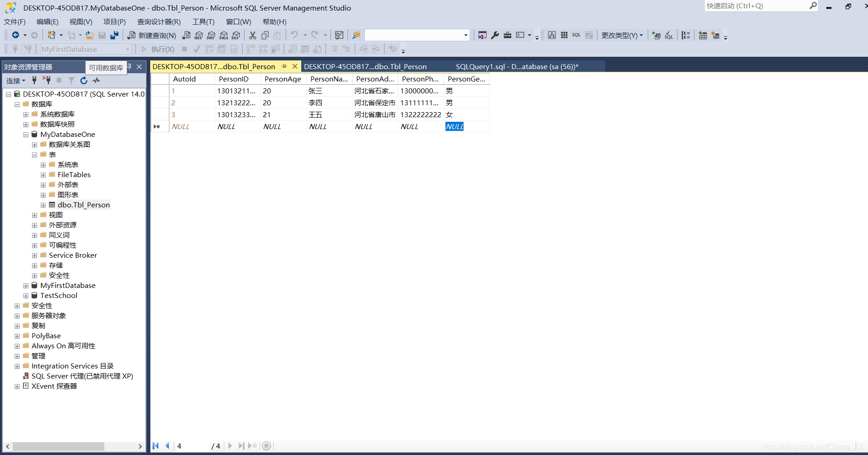Click the execute SQL icon
868x455 pixels.
click(x=656, y=35)
